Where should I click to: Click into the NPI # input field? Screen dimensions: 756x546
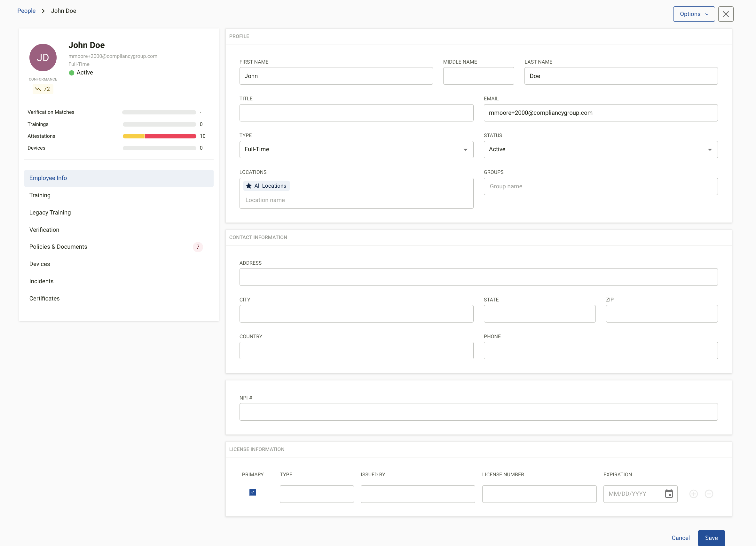pyautogui.click(x=478, y=412)
